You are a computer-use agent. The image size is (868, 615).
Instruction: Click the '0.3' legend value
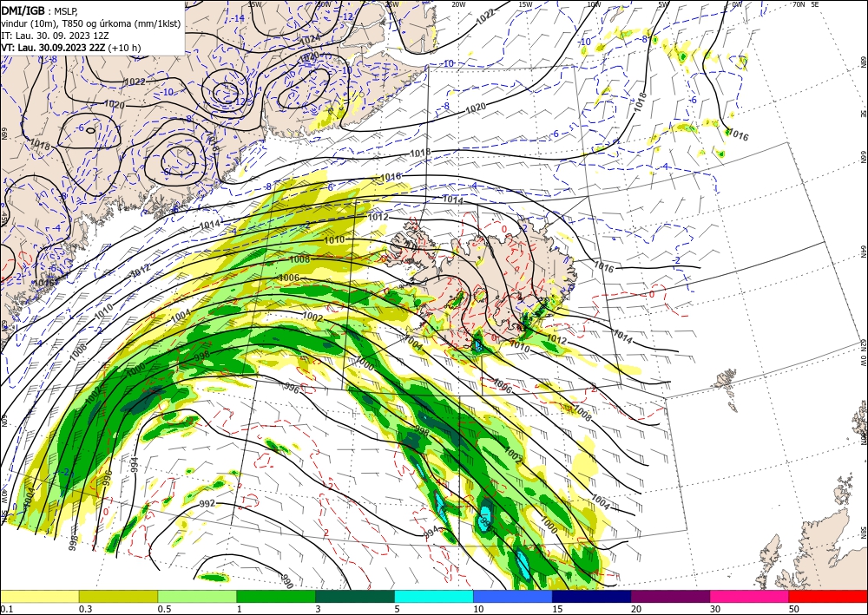(85, 609)
